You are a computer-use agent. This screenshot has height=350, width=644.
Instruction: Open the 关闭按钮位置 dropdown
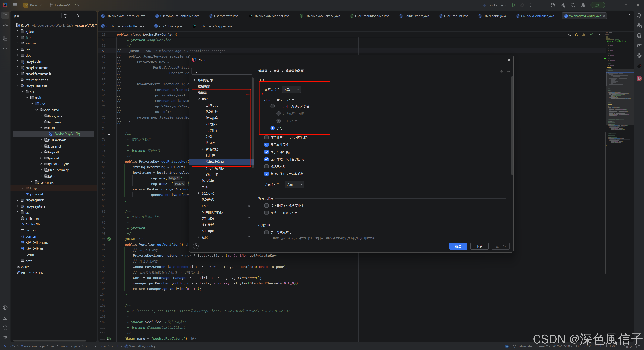point(294,185)
